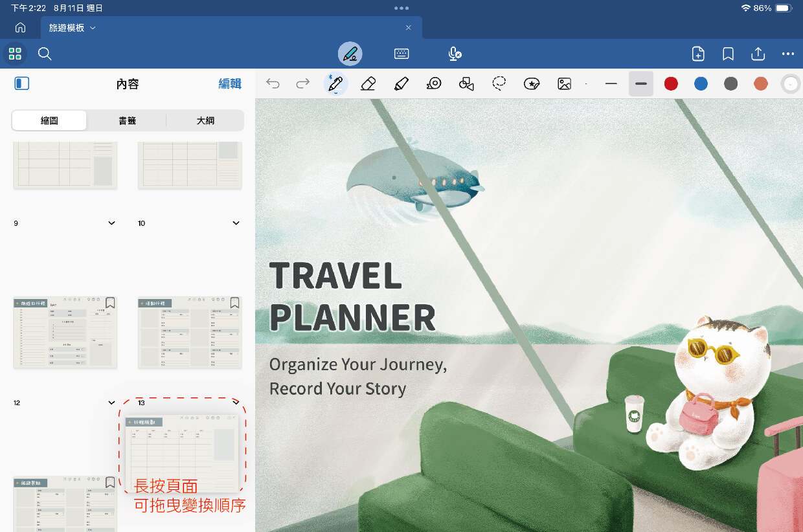The image size is (803, 532).
Task: Open the search magnifier
Action: pyautogui.click(x=45, y=54)
